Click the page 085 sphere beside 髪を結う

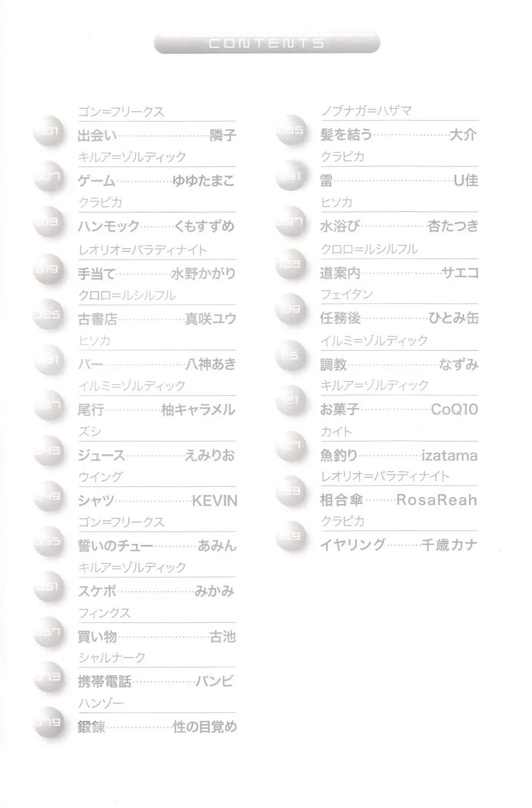(x=291, y=132)
